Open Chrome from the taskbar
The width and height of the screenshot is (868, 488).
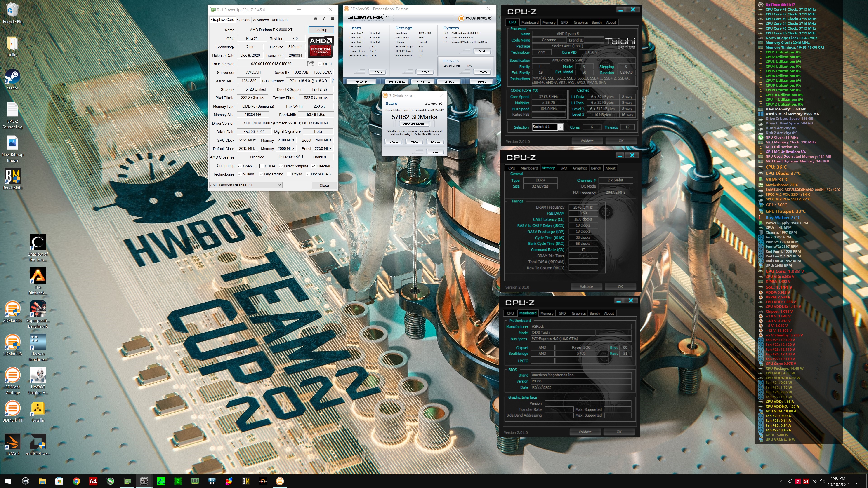pos(76,481)
